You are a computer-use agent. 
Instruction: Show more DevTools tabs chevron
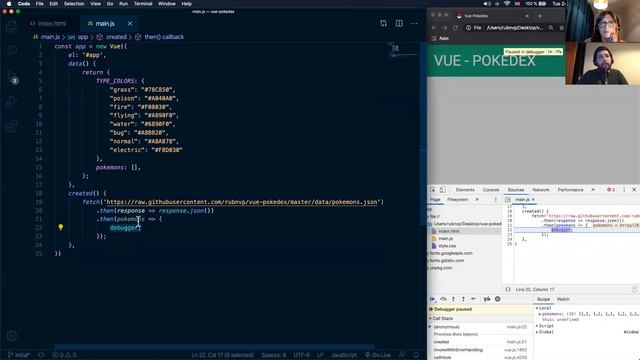593,190
